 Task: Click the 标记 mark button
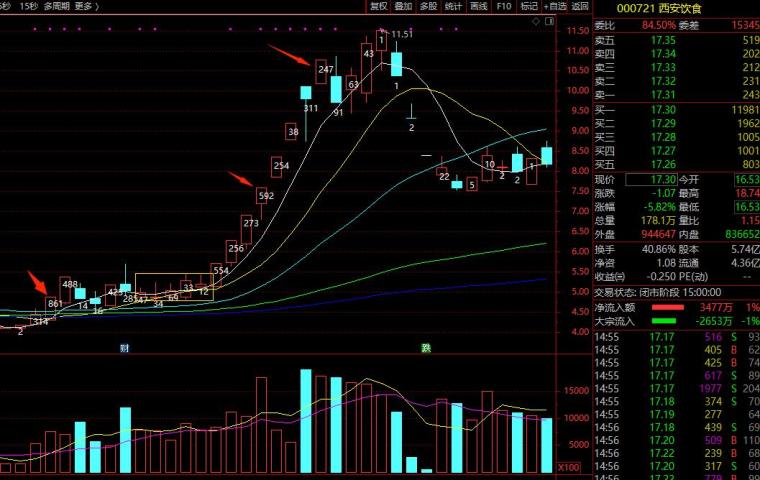point(529,6)
